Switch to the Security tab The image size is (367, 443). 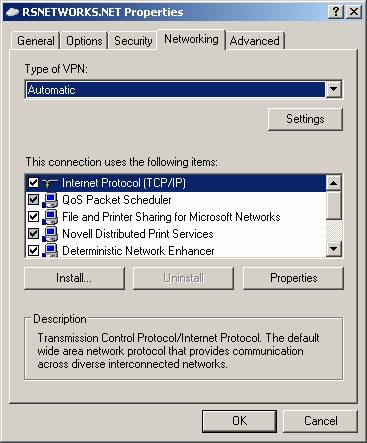pos(133,41)
